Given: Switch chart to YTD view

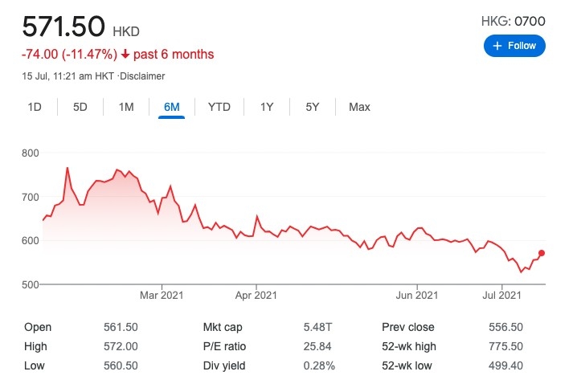Looking at the screenshot, I should [219, 107].
